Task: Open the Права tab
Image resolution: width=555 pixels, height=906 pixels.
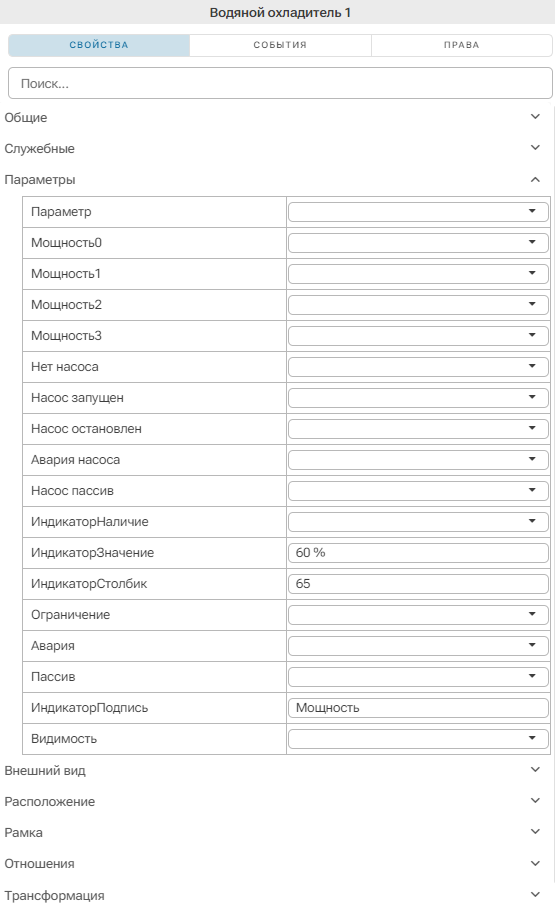Action: 461,45
